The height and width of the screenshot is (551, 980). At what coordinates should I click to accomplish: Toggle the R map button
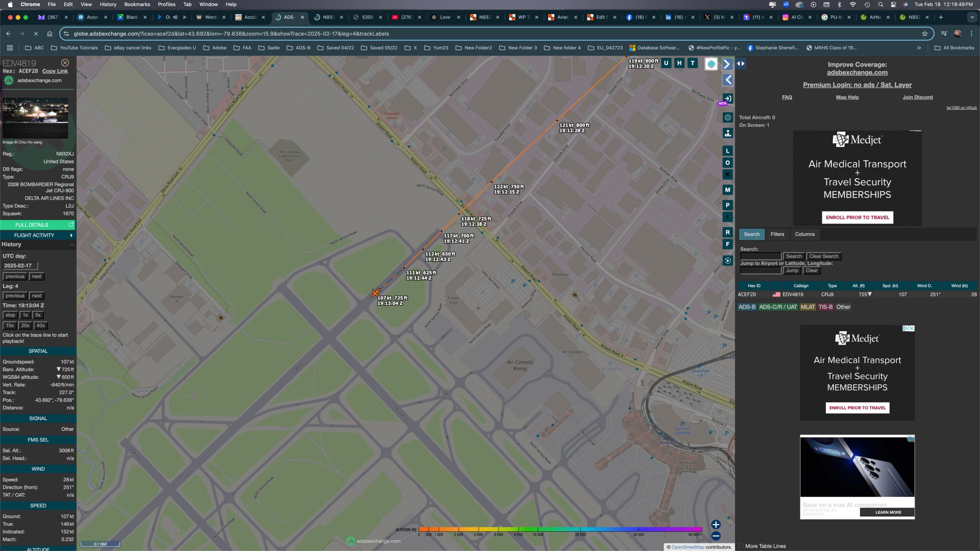728,232
